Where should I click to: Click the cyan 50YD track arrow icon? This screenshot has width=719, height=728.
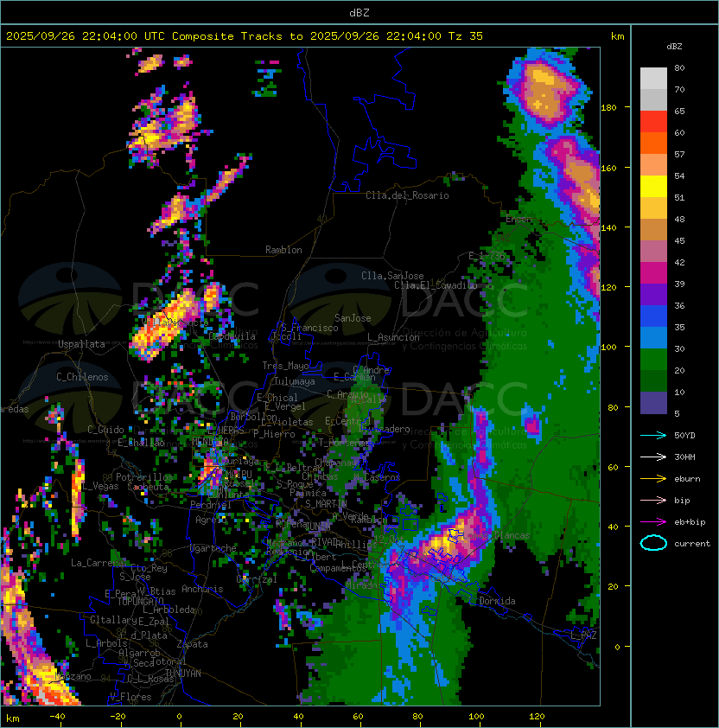point(653,435)
